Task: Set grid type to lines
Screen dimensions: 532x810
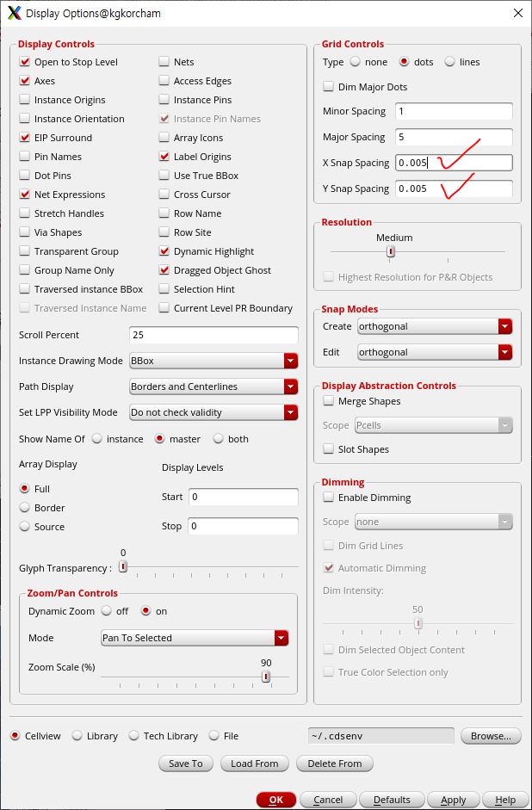Action: [449, 62]
